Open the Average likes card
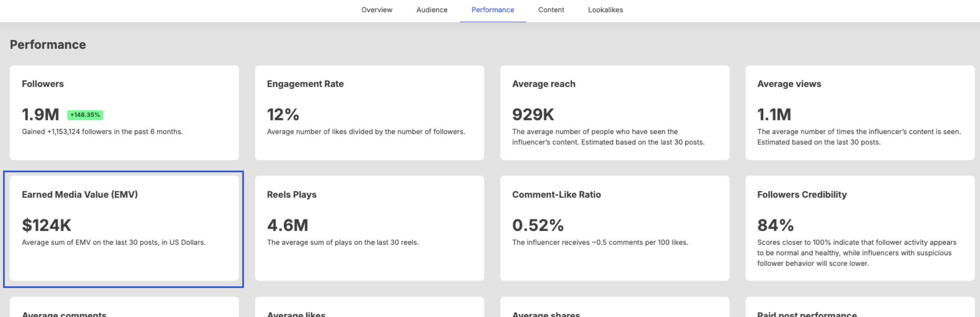This screenshot has width=980, height=317. pyautogui.click(x=369, y=309)
